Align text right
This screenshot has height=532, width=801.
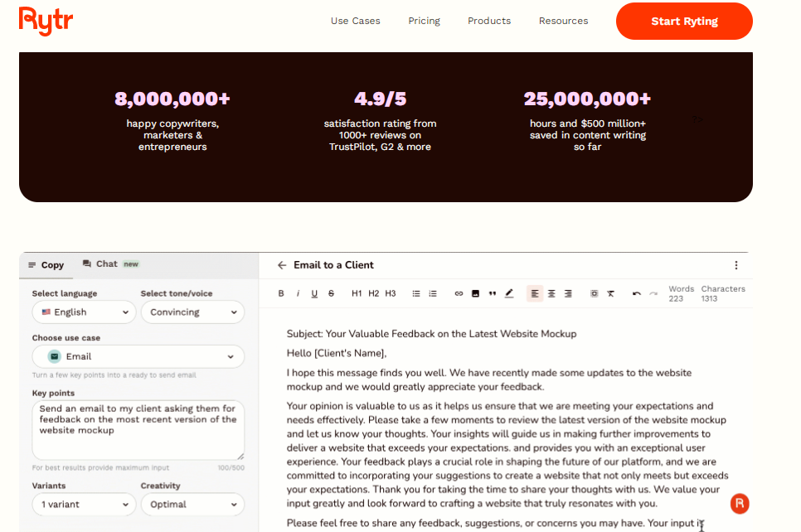pyautogui.click(x=568, y=293)
